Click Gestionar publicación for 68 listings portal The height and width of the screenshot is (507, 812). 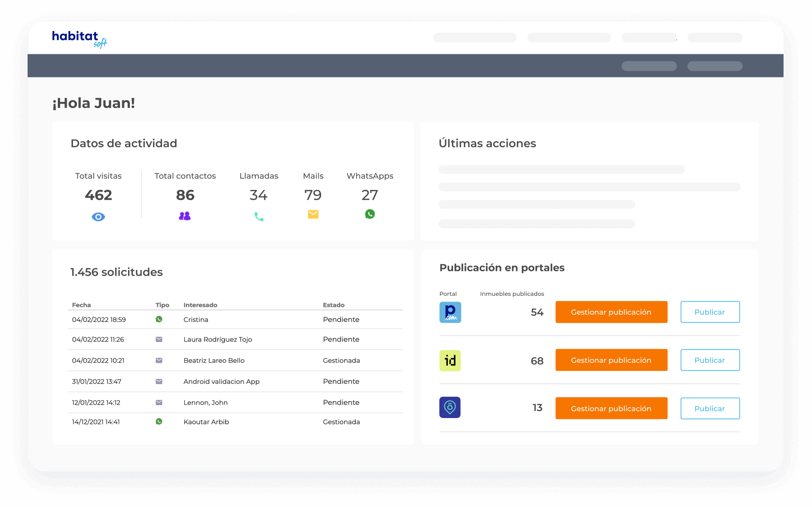pos(611,360)
